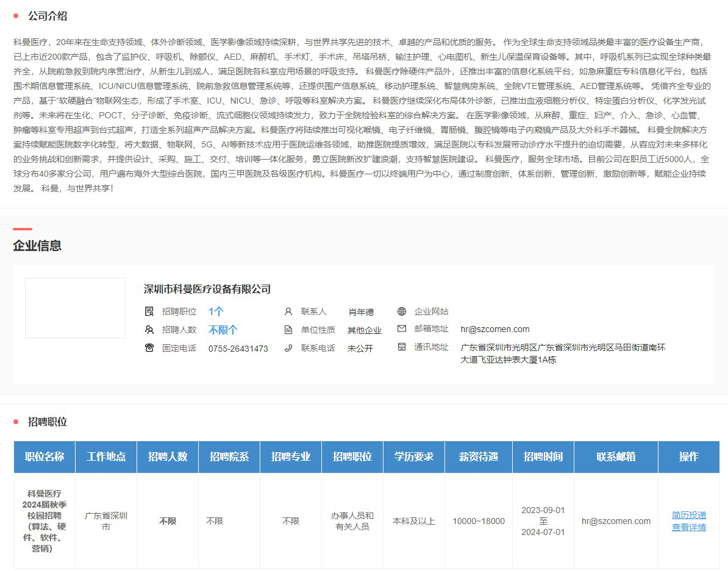Open the 查看详情 details link
This screenshot has height=571, width=728.
[689, 527]
